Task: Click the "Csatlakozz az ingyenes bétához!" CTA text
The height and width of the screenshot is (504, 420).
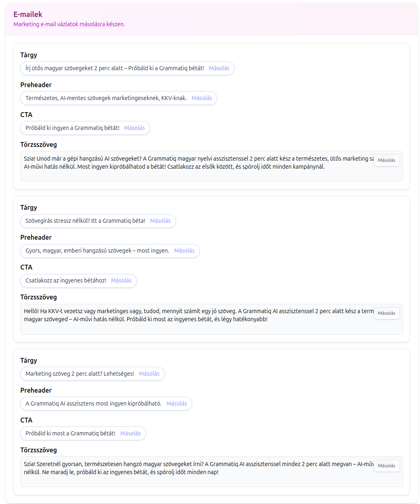Action: 66,280
